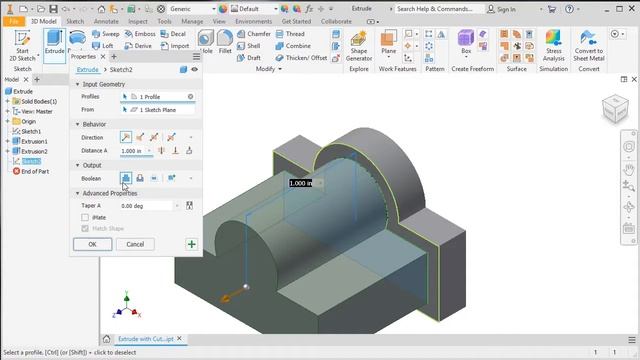Set Direction to Symmetric
640x360 pixels.
point(154,137)
